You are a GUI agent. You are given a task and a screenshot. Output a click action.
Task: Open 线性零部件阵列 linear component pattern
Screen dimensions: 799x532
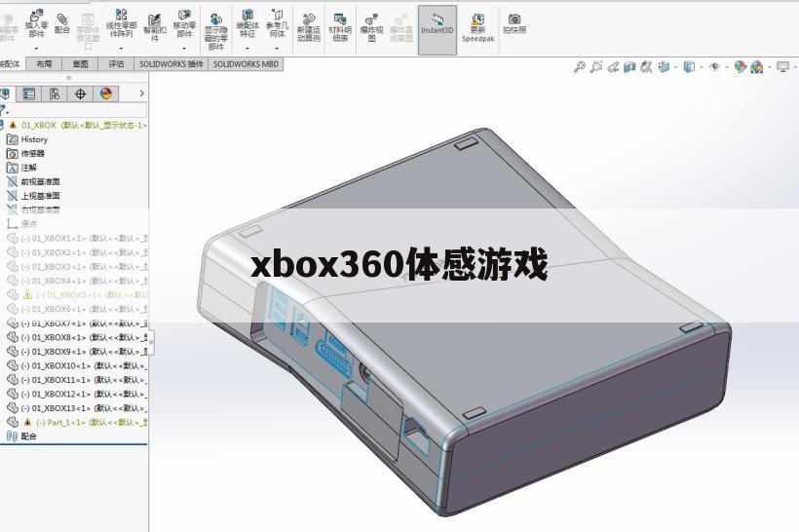[121, 23]
